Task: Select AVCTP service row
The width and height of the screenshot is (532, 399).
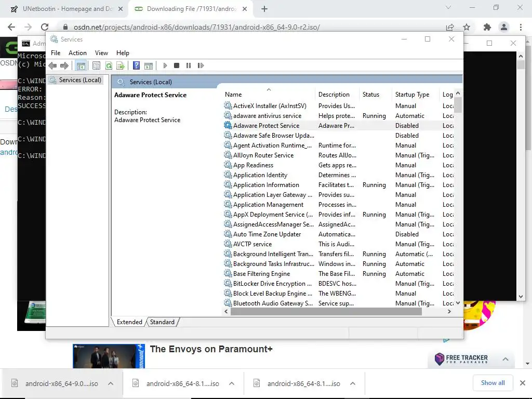Action: click(x=338, y=244)
